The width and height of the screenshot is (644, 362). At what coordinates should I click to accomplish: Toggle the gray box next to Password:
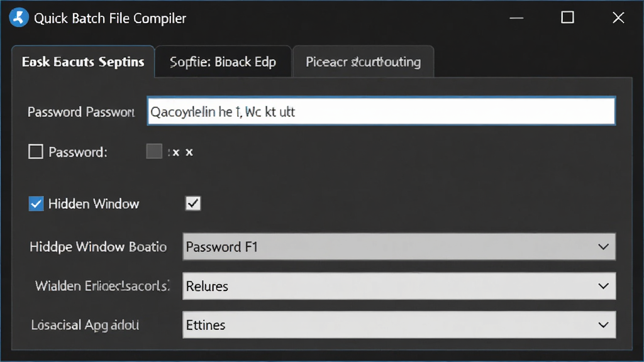154,151
